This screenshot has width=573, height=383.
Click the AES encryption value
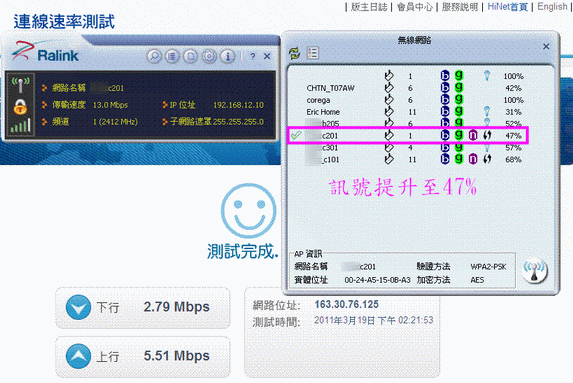pyautogui.click(x=477, y=280)
